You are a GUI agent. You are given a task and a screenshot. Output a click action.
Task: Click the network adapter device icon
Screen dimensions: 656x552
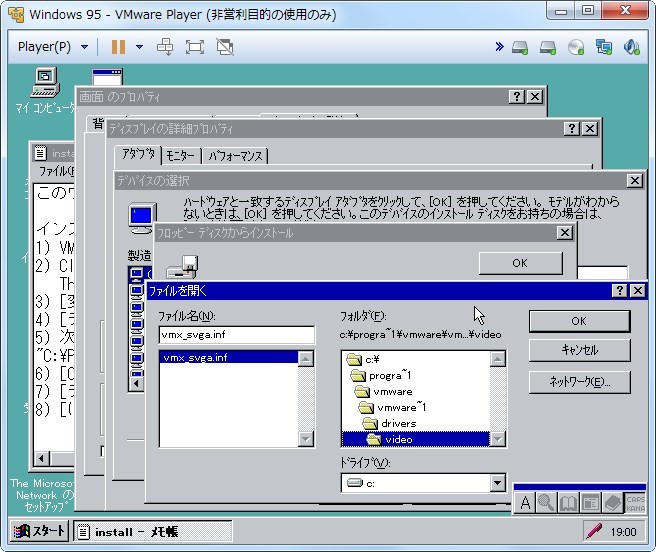click(604, 47)
